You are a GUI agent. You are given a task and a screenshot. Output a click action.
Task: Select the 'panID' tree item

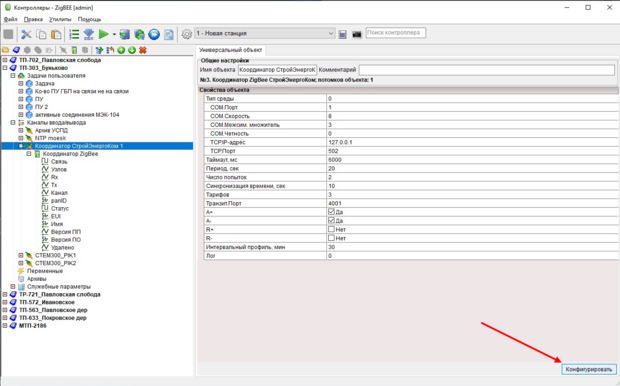59,201
